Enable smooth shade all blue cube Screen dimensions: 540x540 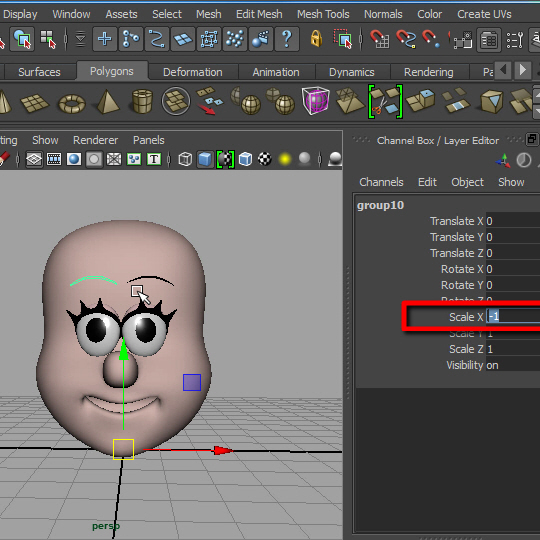pos(205,159)
